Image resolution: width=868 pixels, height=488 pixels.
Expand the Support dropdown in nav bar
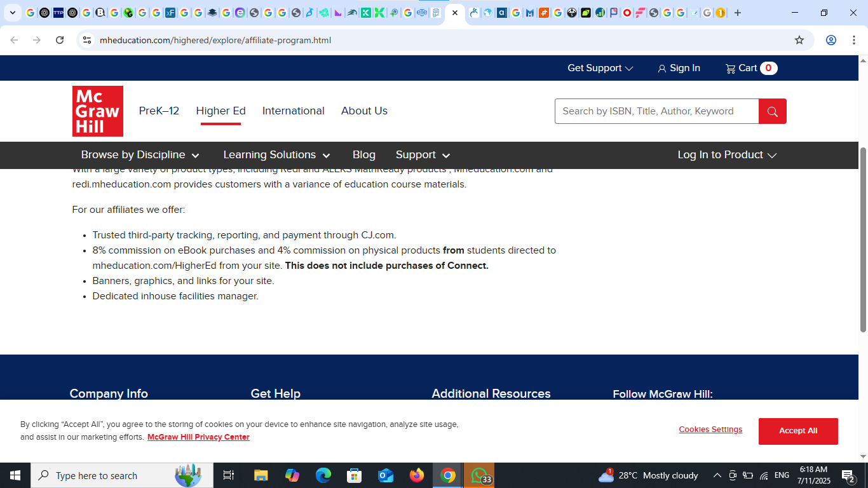pyautogui.click(x=423, y=155)
